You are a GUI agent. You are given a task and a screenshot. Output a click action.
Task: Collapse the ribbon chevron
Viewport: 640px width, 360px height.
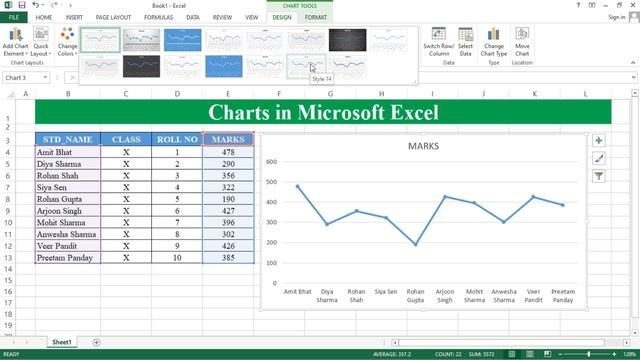pyautogui.click(x=633, y=63)
